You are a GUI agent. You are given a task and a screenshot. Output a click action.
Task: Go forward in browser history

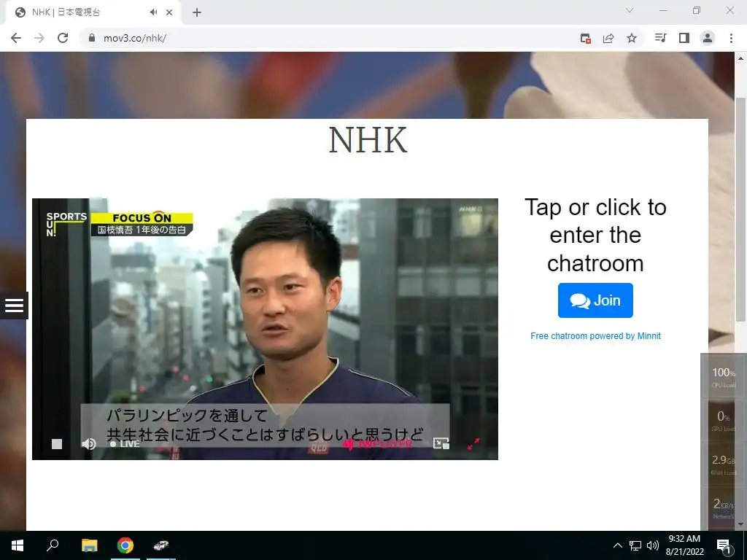(x=39, y=38)
